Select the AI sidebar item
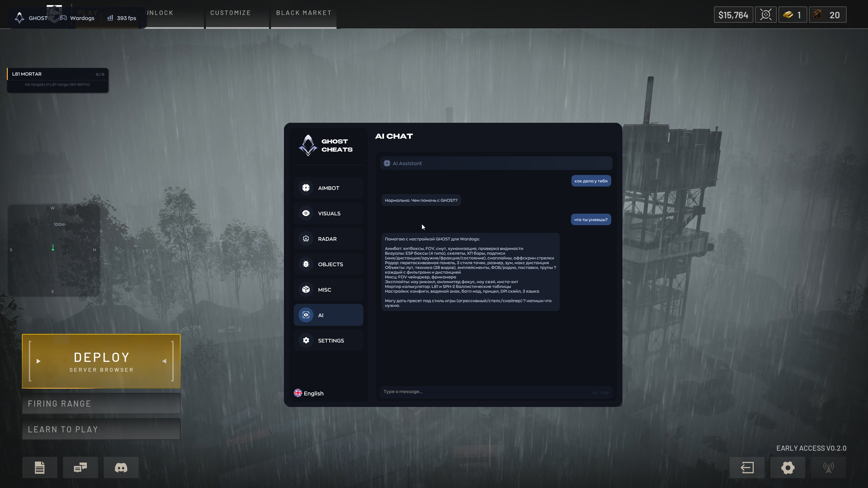The width and height of the screenshot is (868, 488). coord(328,315)
